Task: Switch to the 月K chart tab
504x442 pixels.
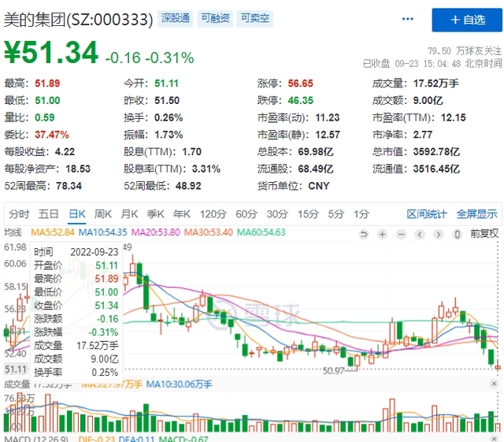Action: coord(129,214)
